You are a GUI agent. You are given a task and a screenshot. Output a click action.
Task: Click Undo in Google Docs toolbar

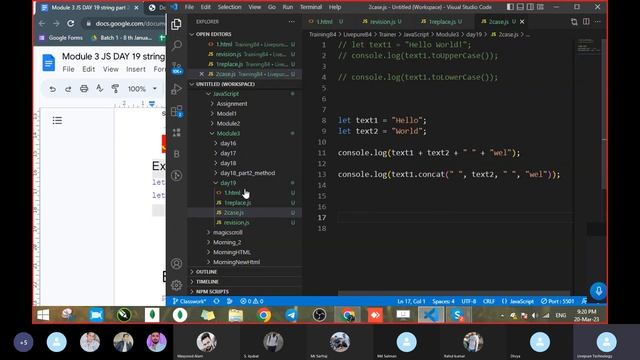coord(52,89)
